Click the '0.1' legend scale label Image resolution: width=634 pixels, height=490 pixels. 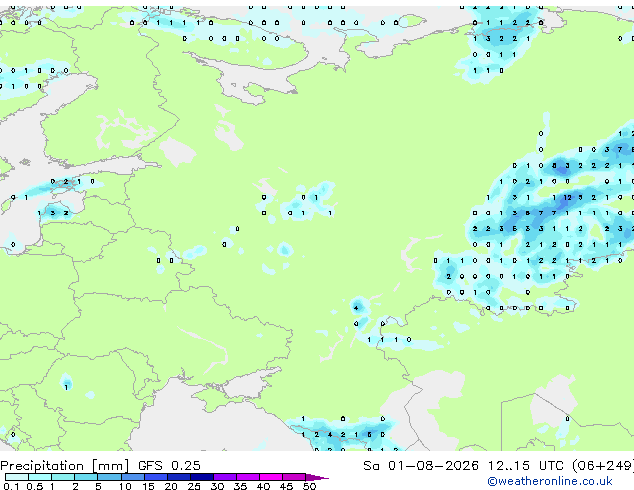point(12,486)
